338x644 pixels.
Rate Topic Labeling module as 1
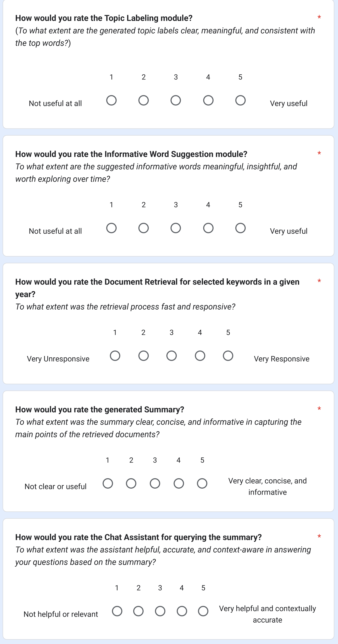click(111, 100)
